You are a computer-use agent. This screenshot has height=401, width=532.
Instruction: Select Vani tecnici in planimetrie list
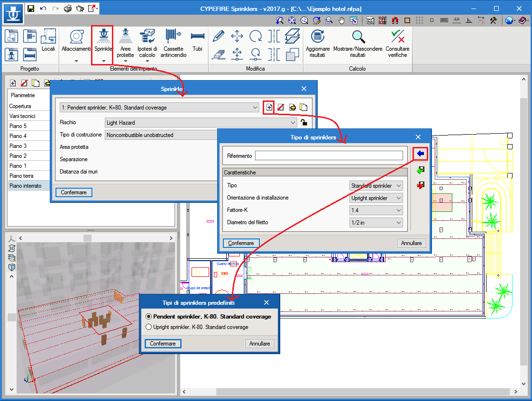tap(28, 116)
